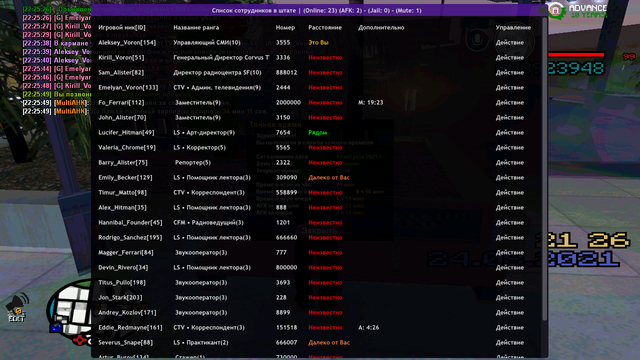Click Действие for Severus_Snape[88]
This screenshot has height=360, width=640.
(x=509, y=342)
